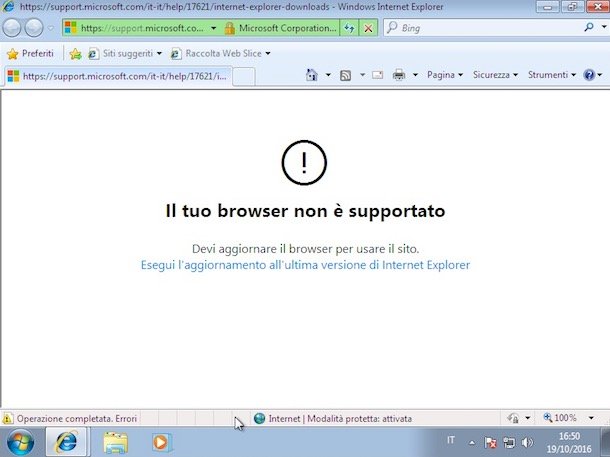Open the recent pages dropdown beside Forward

coord(51,28)
